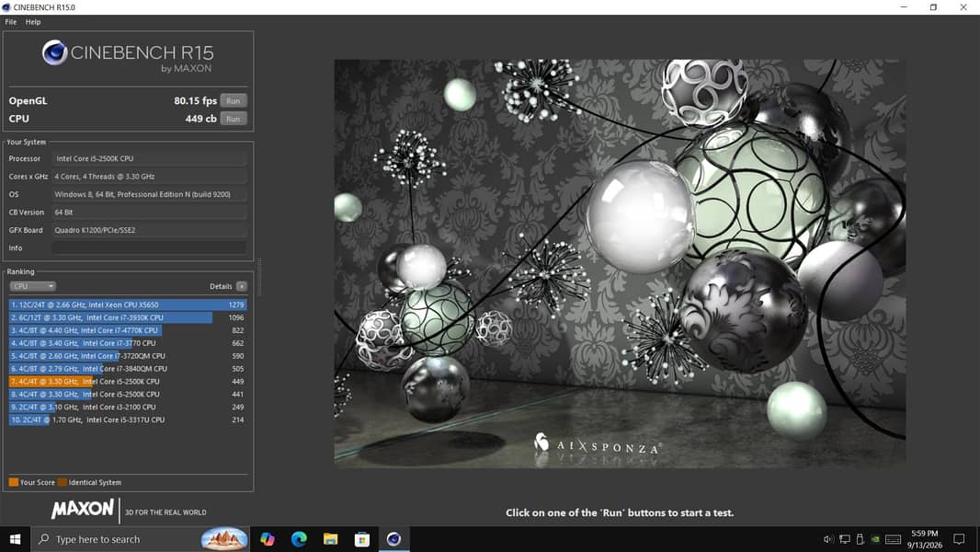Viewport: 980px width, 552px height.
Task: Click the OS field showing Windows 8
Action: (149, 194)
